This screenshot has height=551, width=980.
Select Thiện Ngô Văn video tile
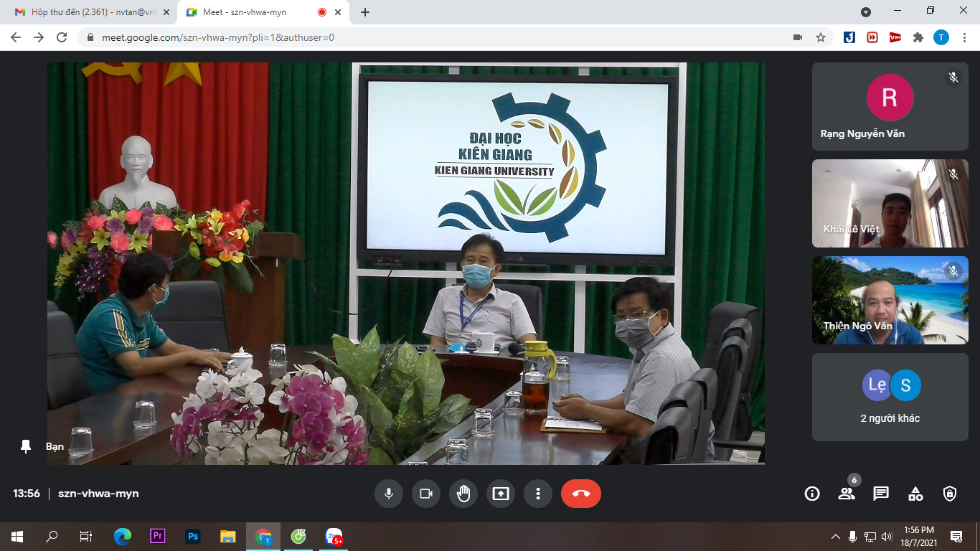click(890, 300)
